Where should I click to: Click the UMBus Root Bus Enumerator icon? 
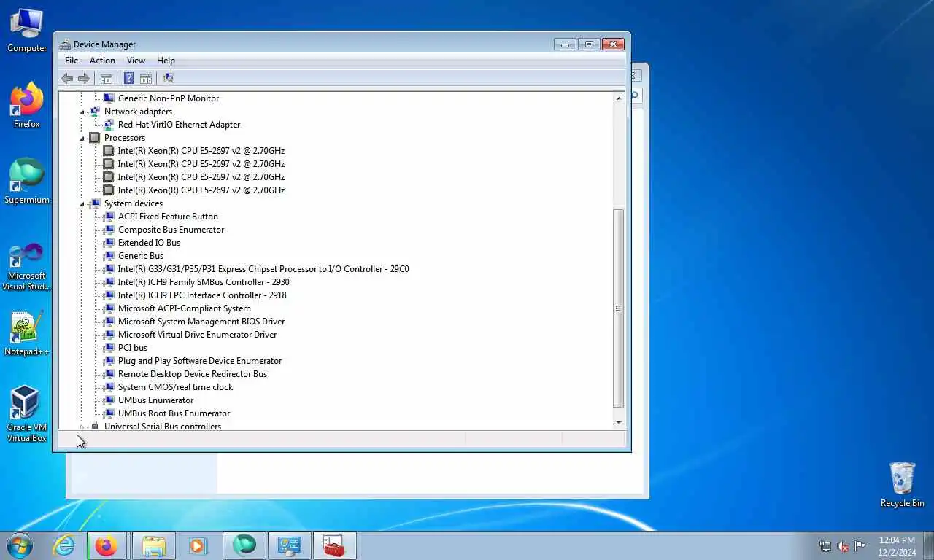pos(108,413)
